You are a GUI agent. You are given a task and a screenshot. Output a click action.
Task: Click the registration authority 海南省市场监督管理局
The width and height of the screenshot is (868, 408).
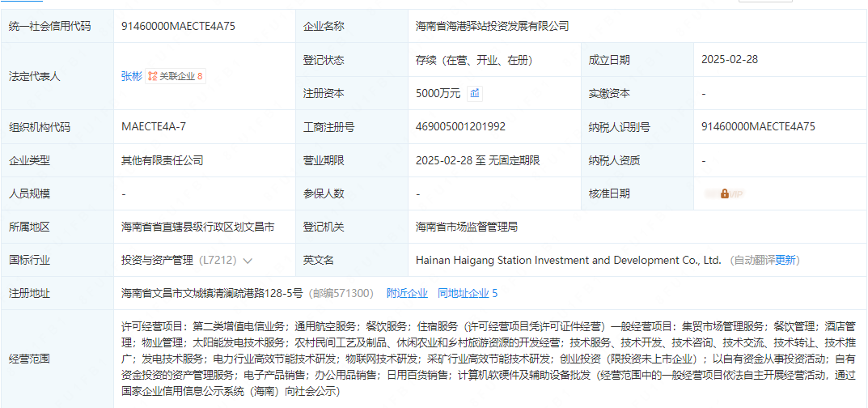[466, 227]
